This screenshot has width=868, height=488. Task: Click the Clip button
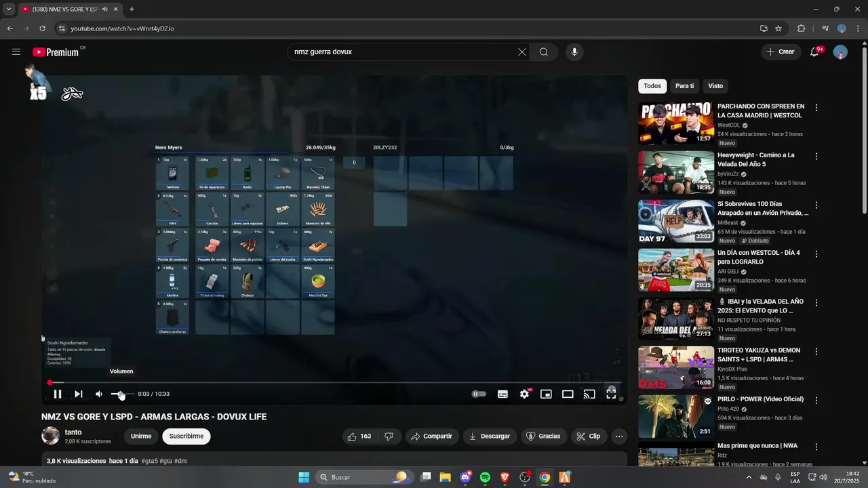[x=589, y=436]
